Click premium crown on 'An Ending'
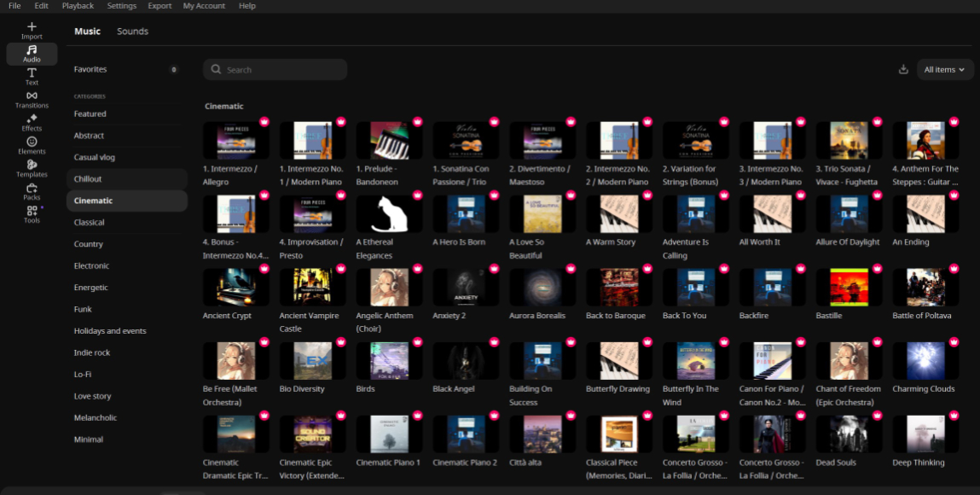 tap(954, 195)
